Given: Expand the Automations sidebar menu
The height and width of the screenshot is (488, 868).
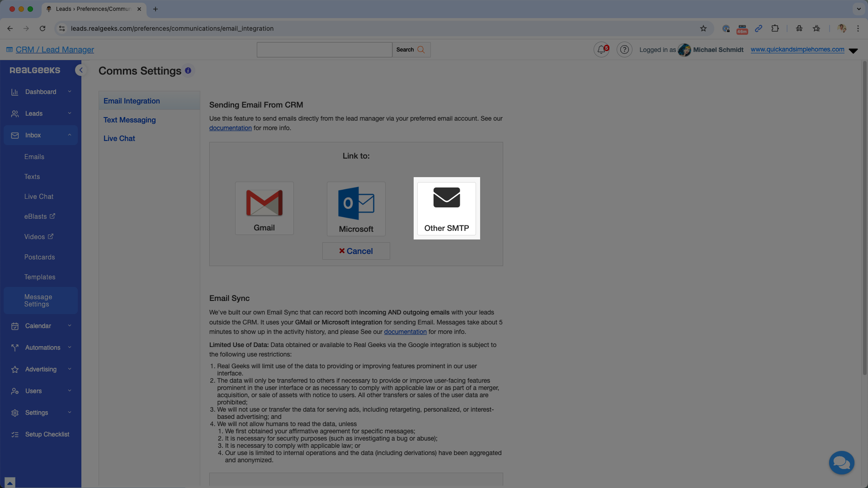Looking at the screenshot, I should pos(41,347).
